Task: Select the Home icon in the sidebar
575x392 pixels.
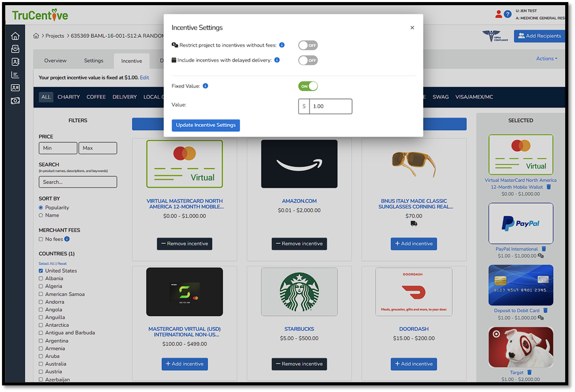Action: tap(15, 36)
